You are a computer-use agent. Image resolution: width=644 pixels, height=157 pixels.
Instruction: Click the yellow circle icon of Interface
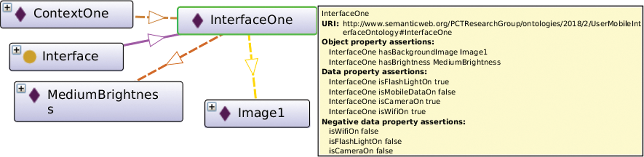[30, 57]
